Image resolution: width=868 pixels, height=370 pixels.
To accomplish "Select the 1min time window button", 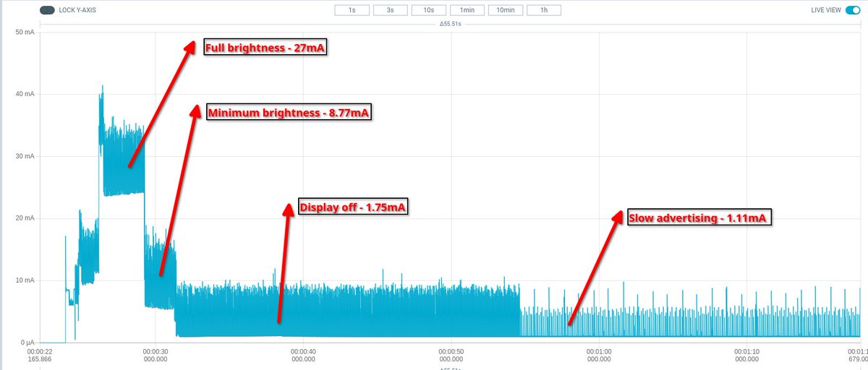I will coord(467,11).
